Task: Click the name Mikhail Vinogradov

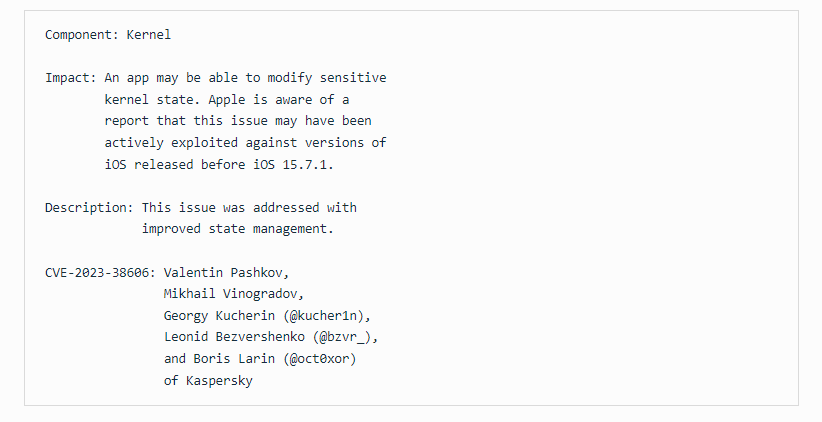Action: click(x=231, y=294)
